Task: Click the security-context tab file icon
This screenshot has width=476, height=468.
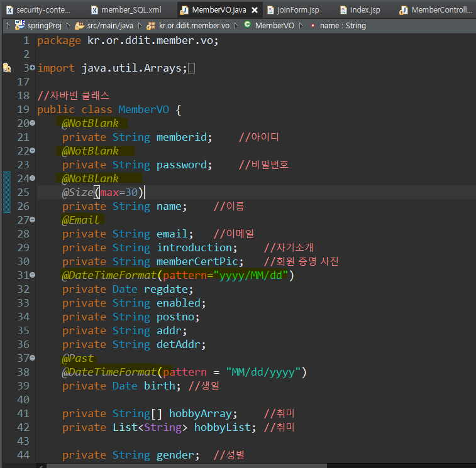Action: (9, 10)
